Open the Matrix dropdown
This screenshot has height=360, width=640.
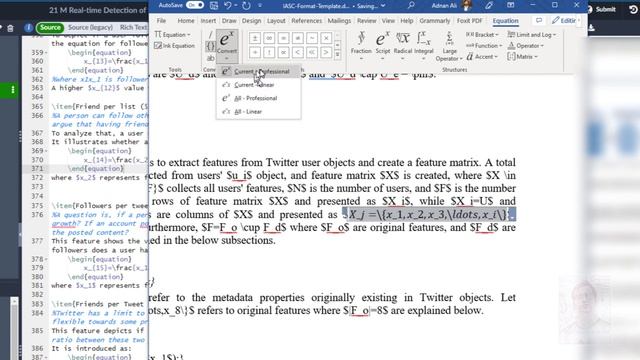click(522, 57)
